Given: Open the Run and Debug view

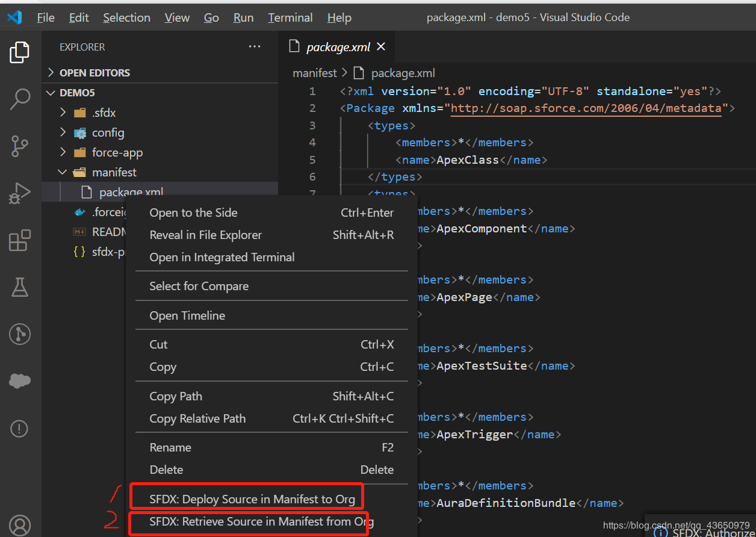Looking at the screenshot, I should click(x=19, y=193).
